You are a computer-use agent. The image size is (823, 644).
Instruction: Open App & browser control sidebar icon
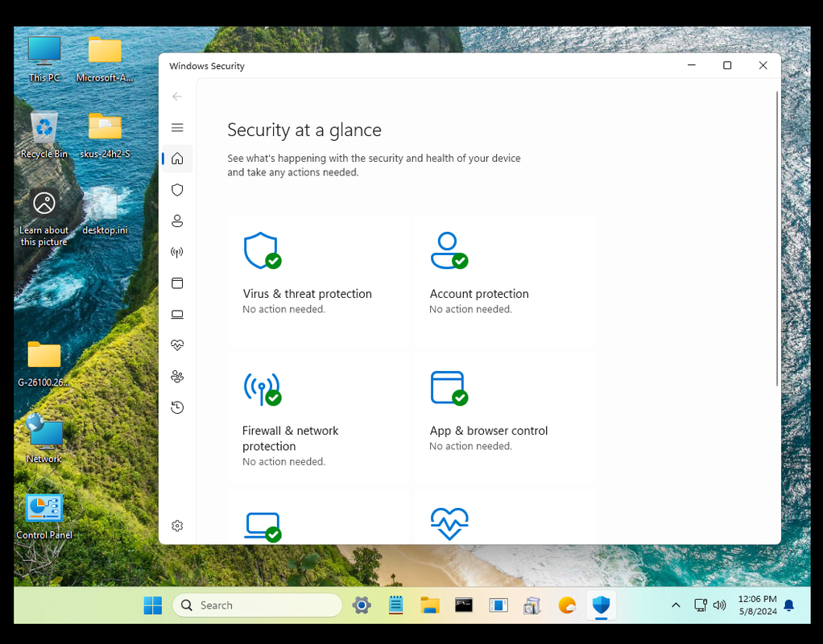click(177, 283)
